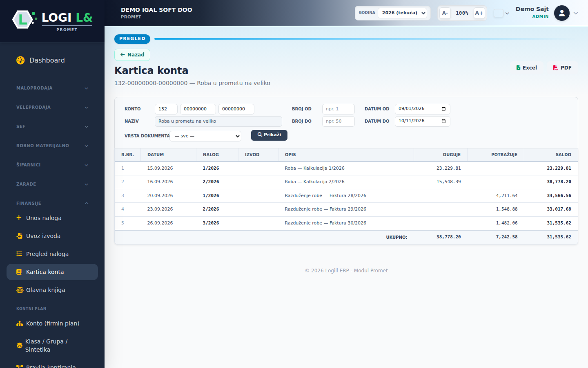Expand the Robno materijalno section
588x368 pixels.
[52, 146]
